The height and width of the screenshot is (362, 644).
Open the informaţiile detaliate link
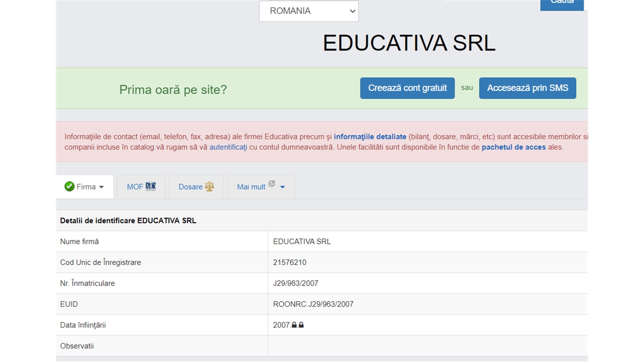pos(370,137)
